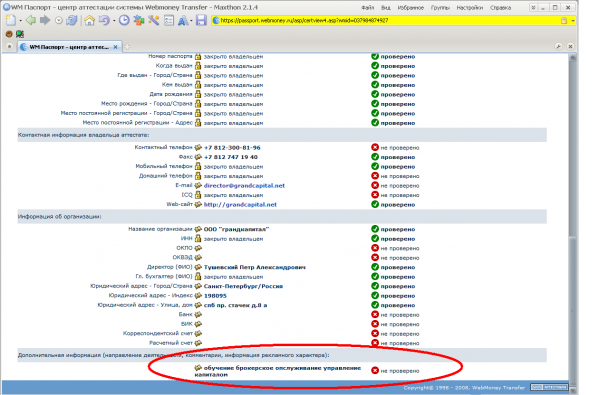Click the lock icon beside Гл. бухгалтер (ФИО)
600x395 pixels.
point(198,276)
